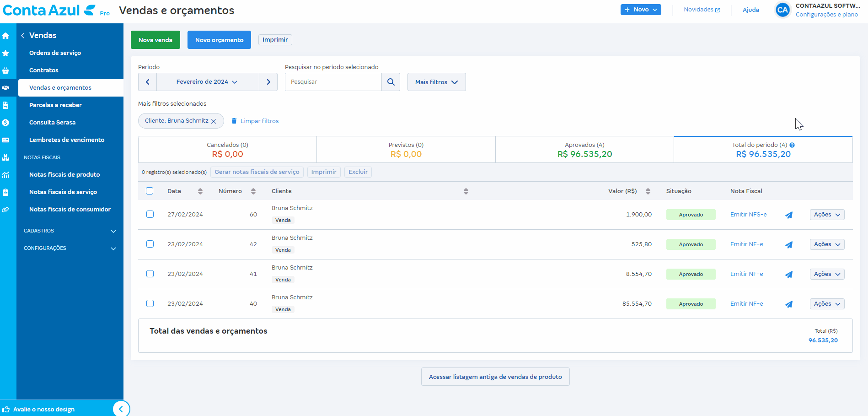Screen dimensions: 868x416
Task: Open the home icon in left rail
Action: pyautogui.click(x=5, y=36)
